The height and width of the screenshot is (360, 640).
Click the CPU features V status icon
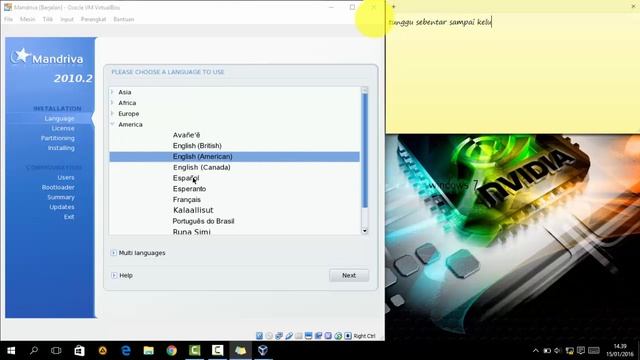pyautogui.click(x=328, y=336)
